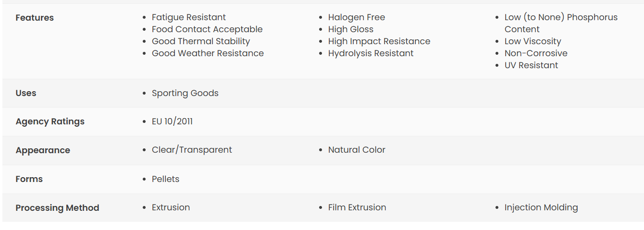Click the Non-Corrosive list item
644x230 pixels.
(x=536, y=53)
